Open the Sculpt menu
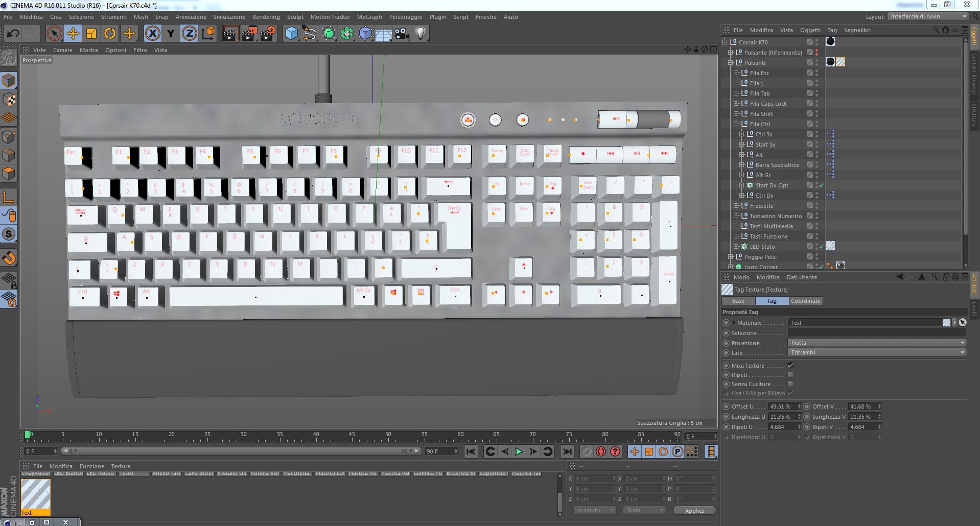 pyautogui.click(x=295, y=17)
